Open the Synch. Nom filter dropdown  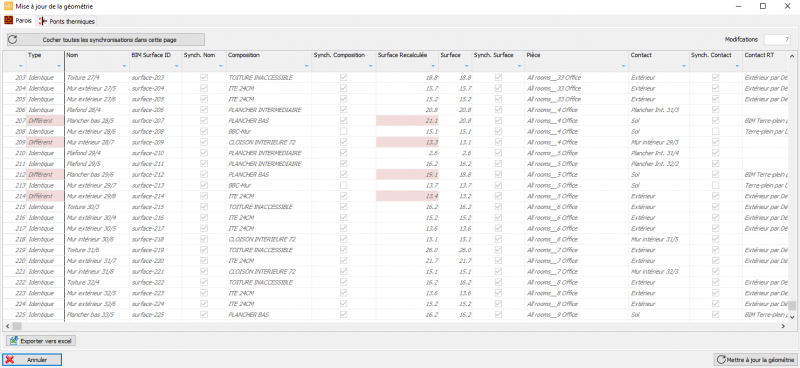pyautogui.click(x=221, y=66)
